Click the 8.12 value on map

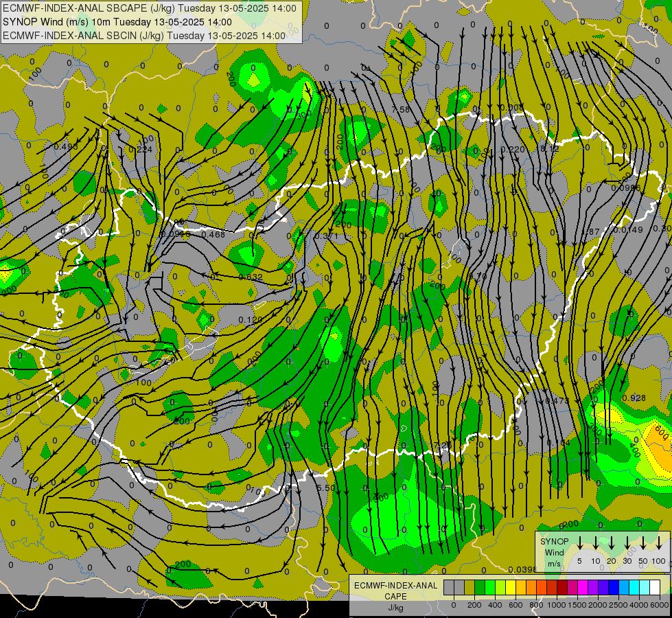[549, 148]
